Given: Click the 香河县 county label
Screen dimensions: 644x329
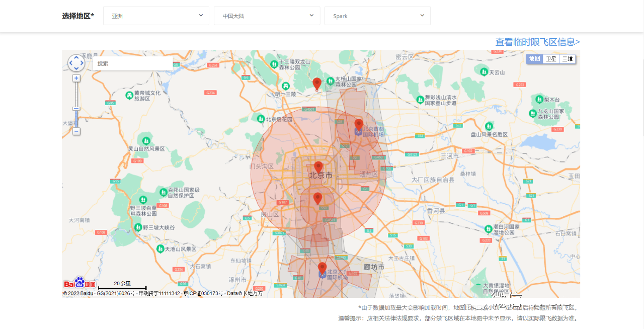Looking at the screenshot, I should point(436,211).
